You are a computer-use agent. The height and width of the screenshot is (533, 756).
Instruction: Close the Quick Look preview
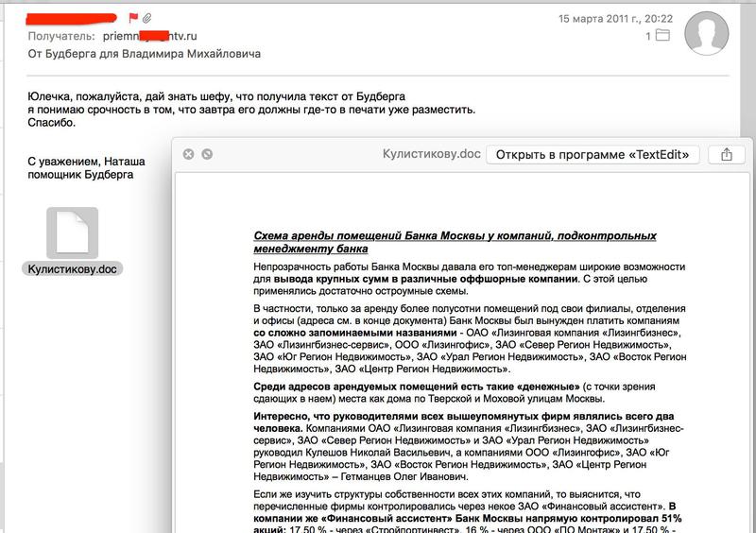[188, 154]
